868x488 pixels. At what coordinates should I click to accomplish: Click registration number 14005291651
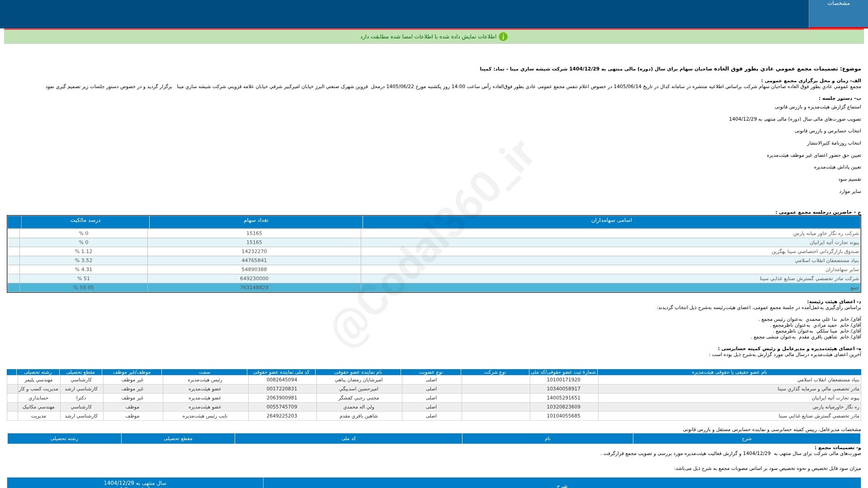(x=563, y=398)
